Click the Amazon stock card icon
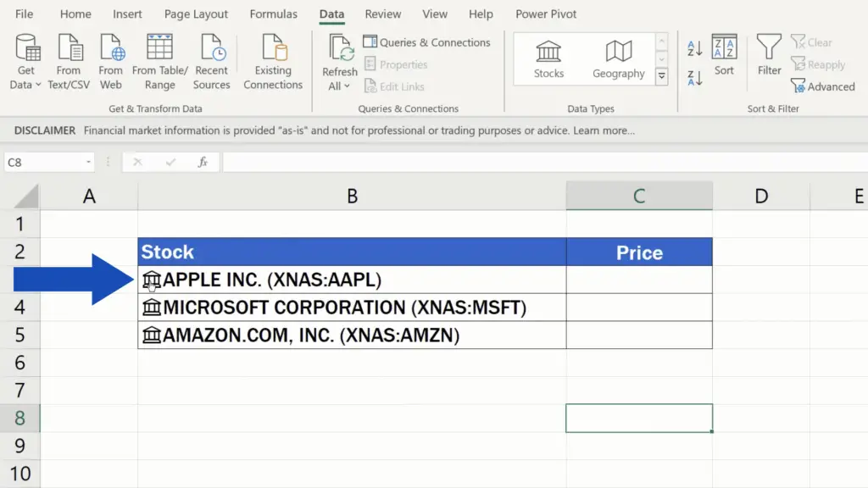The image size is (868, 488). click(x=151, y=335)
